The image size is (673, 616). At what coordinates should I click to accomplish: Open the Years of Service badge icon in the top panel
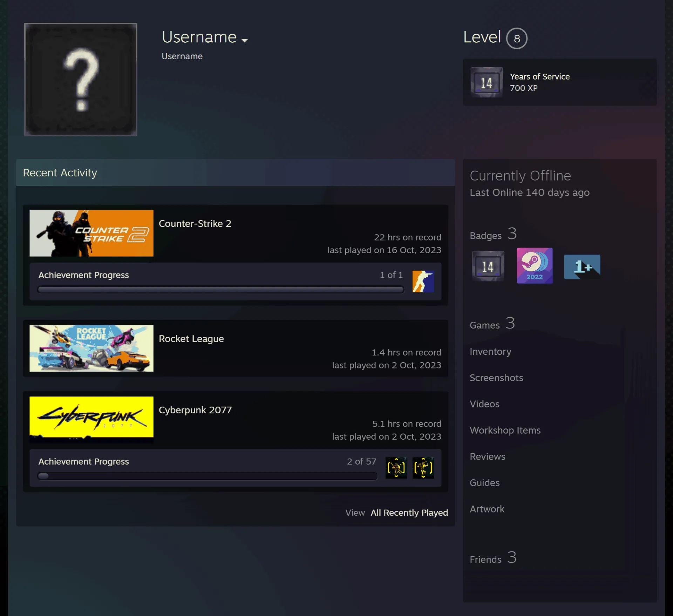(x=487, y=82)
